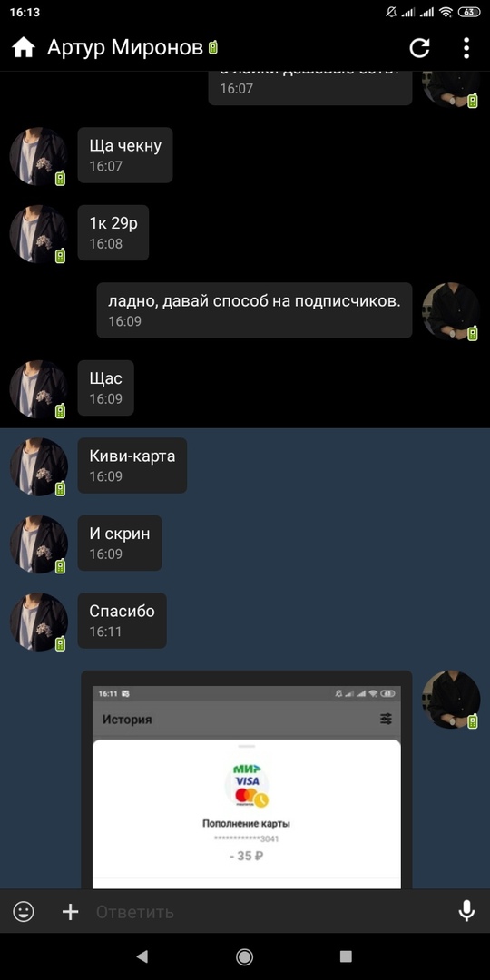The image size is (490, 980).
Task: Tap avatar beside the Щас message
Action: (x=38, y=388)
